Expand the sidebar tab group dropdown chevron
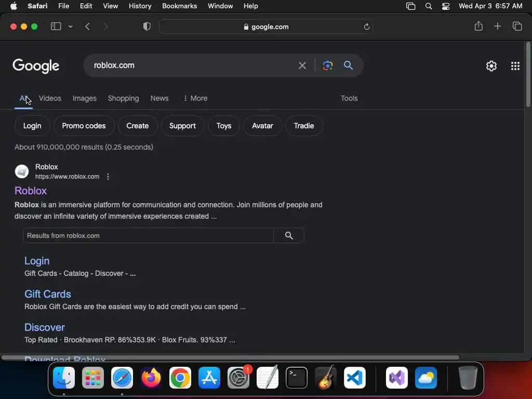 (70, 26)
